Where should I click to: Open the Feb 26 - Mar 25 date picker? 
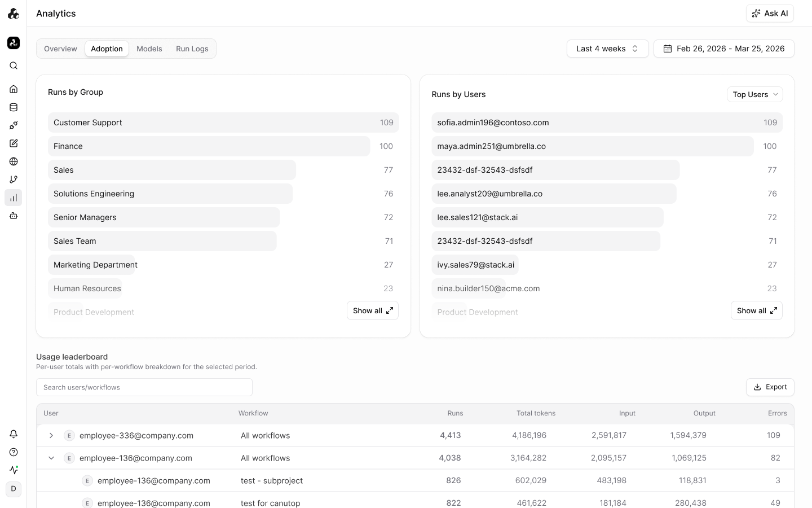(x=724, y=49)
